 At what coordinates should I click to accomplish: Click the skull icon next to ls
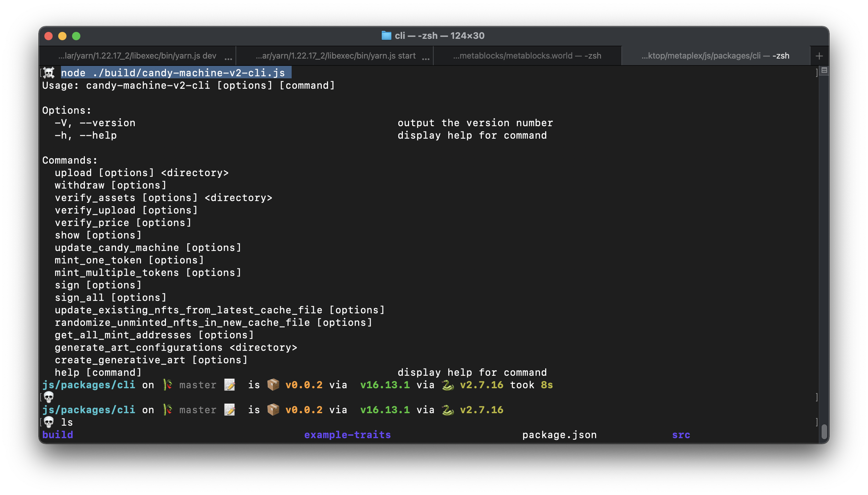coord(49,422)
